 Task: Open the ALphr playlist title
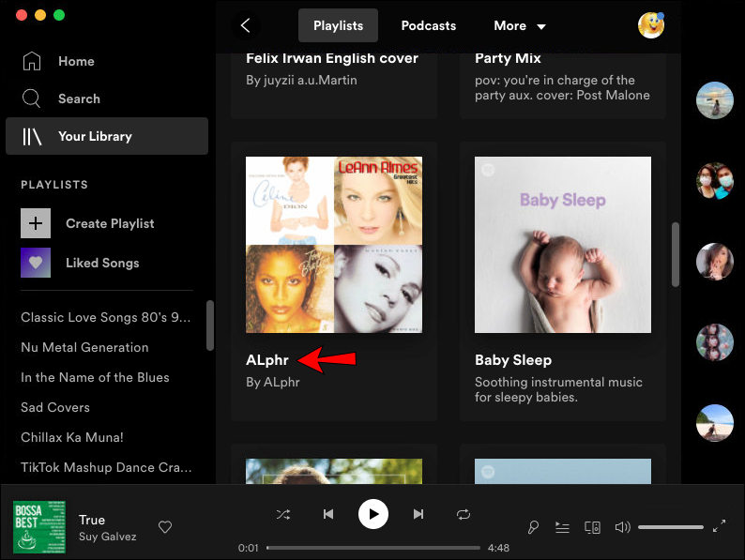click(267, 360)
